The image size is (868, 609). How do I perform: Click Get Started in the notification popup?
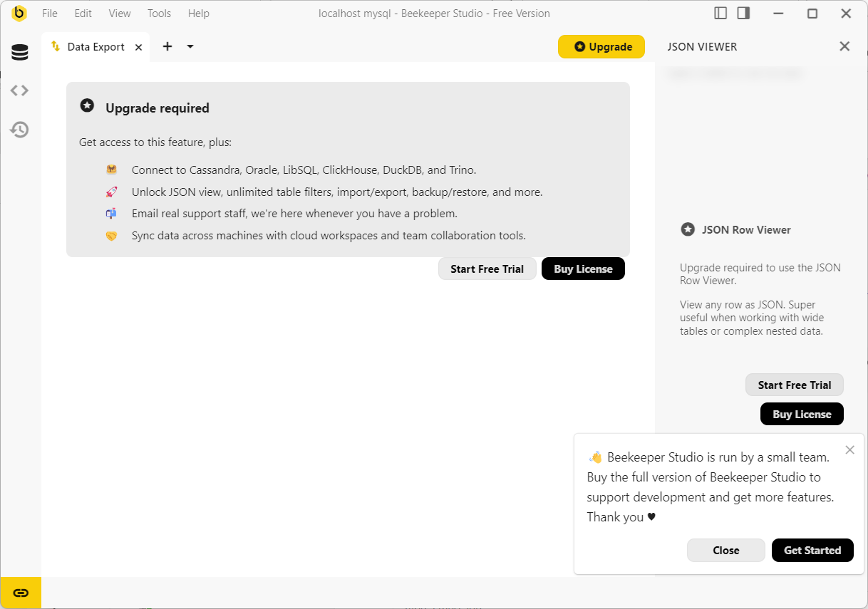[x=812, y=550]
